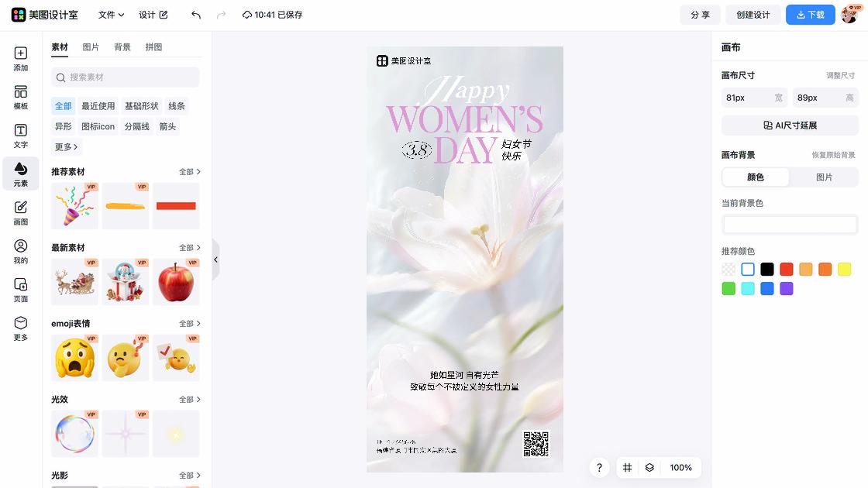Select the emoji holding checkmark sign

176,357
